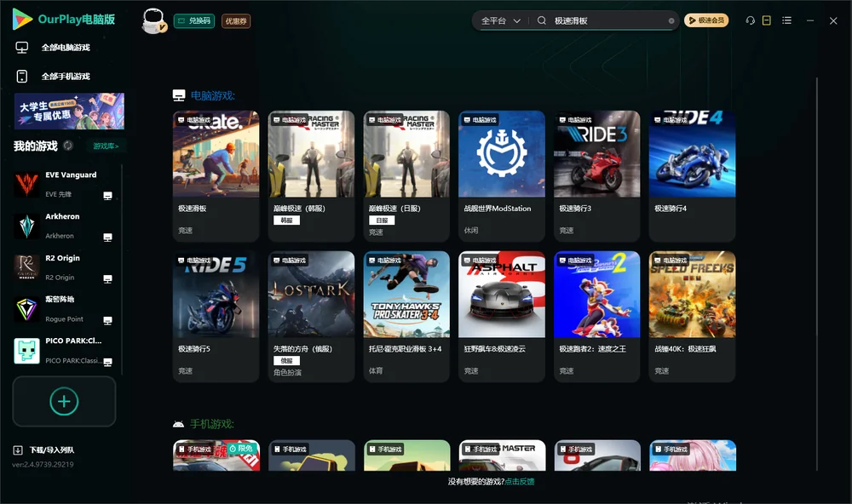Open the 战锤40K：极速狂飙 Speed Freeks card
852x504 pixels.
(692, 317)
